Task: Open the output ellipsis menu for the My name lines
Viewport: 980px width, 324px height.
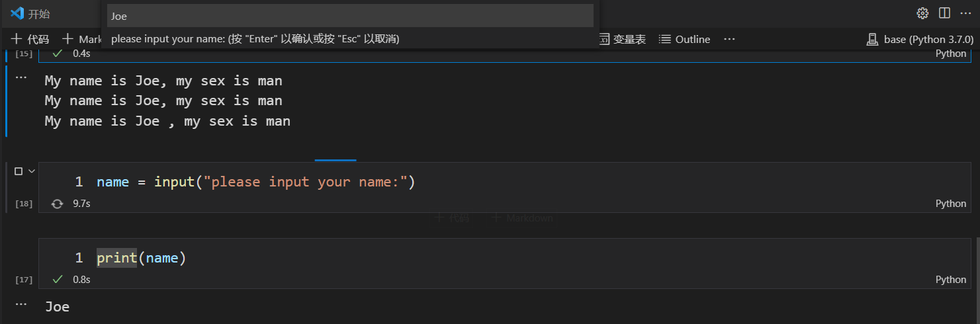Action: [x=21, y=77]
